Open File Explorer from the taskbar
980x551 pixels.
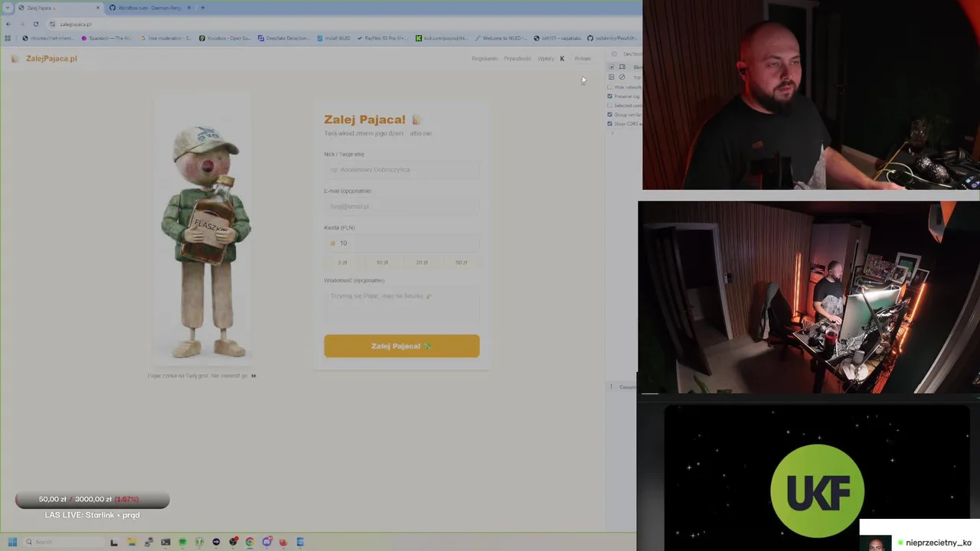pos(132,542)
